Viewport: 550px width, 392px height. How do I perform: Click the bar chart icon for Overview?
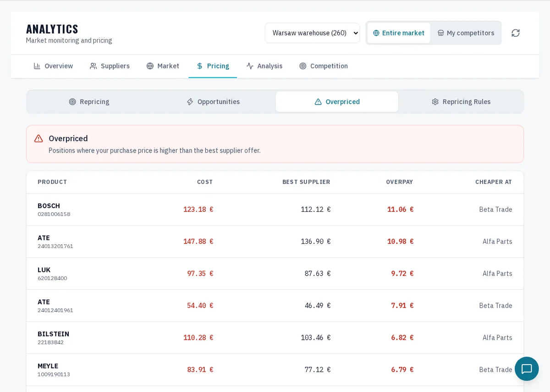click(37, 66)
